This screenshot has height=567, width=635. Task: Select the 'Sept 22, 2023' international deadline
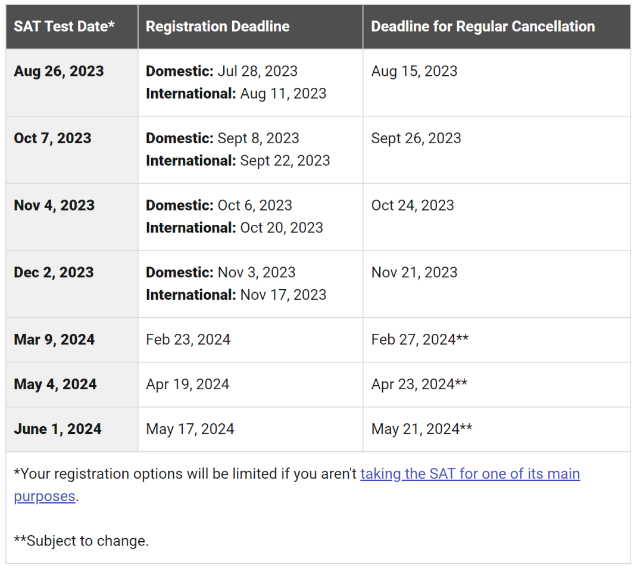pyautogui.click(x=285, y=161)
